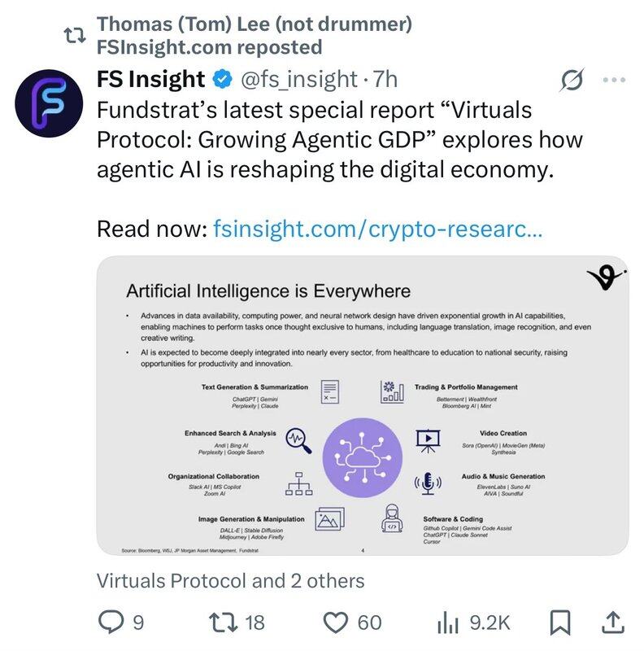
Task: Open Thomas (Tom) Lee reposter name
Action: click(x=254, y=24)
